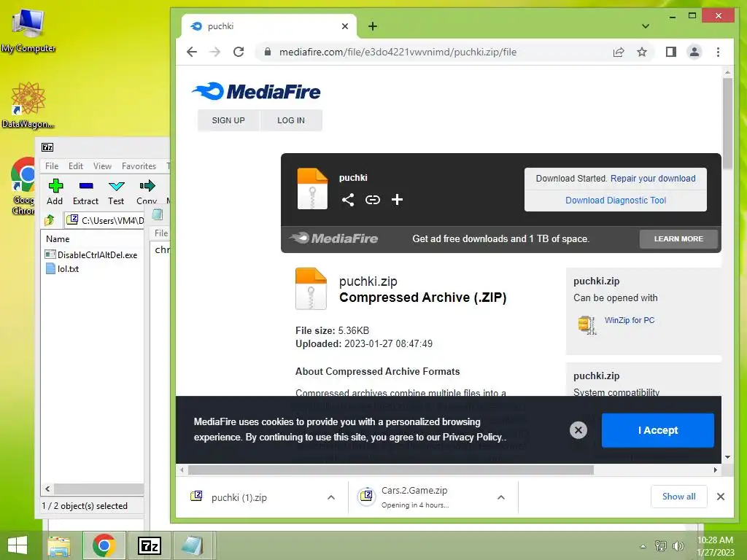Select lol.txt in 7-Zip list
This screenshot has height=560, width=747.
point(62,269)
